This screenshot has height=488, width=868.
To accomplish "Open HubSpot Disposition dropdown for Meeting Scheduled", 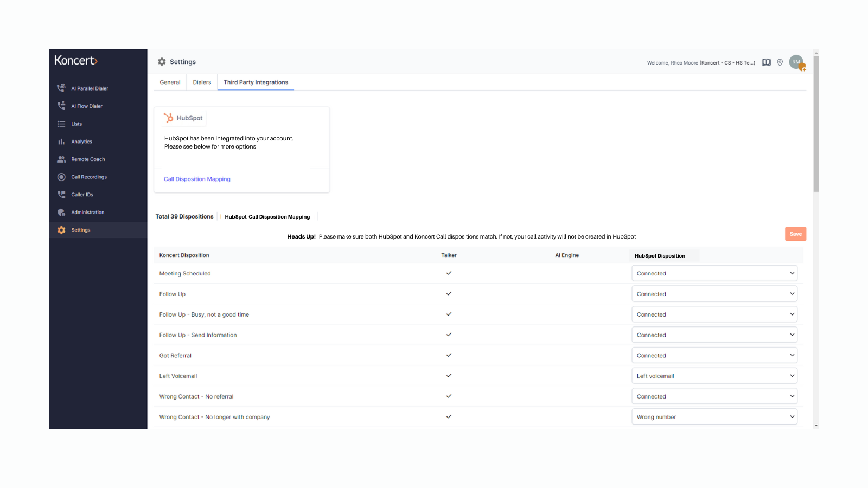I will pyautogui.click(x=714, y=273).
